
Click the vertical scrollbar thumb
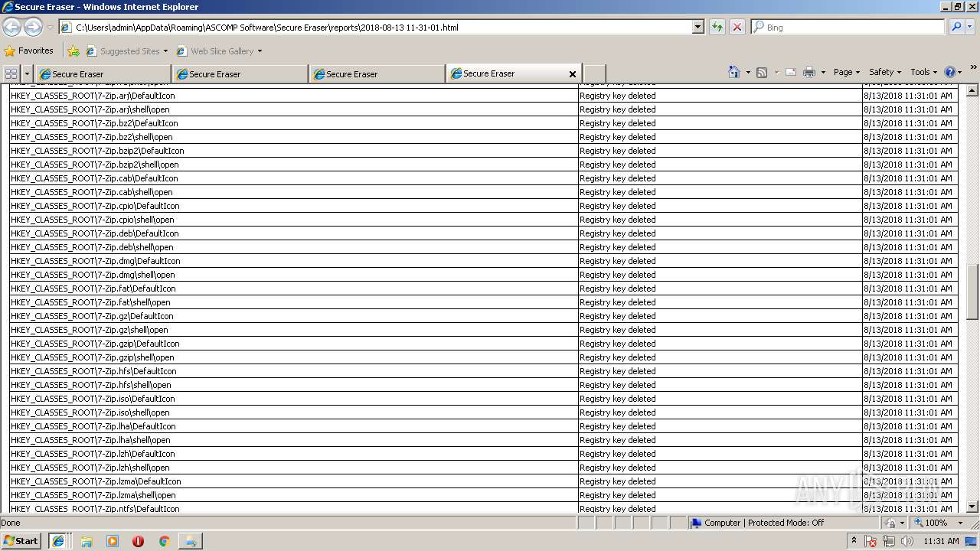pyautogui.click(x=972, y=292)
